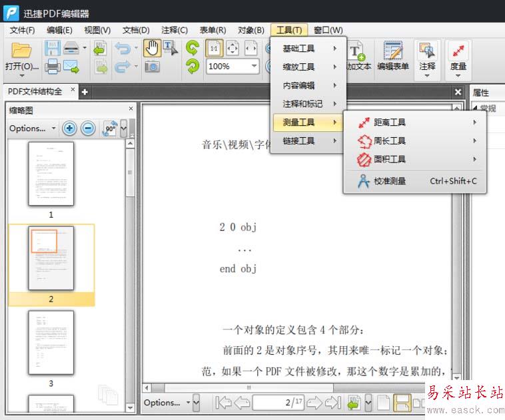Click the go back view icon in bottom bar

pyautogui.click(x=353, y=403)
